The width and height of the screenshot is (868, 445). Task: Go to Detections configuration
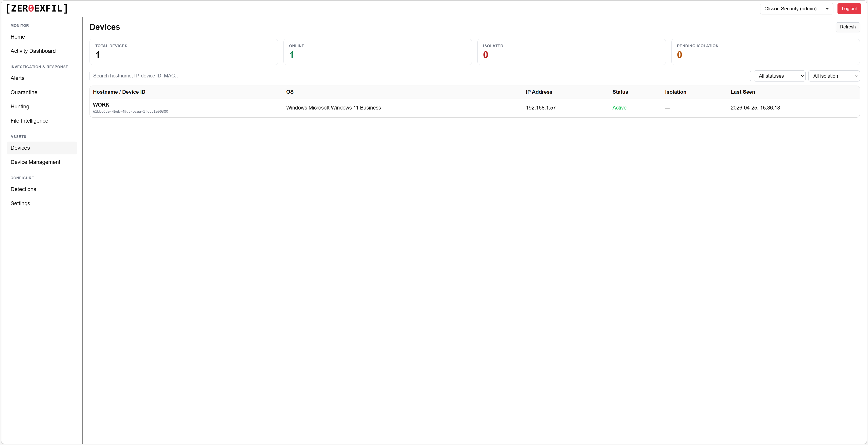23,189
